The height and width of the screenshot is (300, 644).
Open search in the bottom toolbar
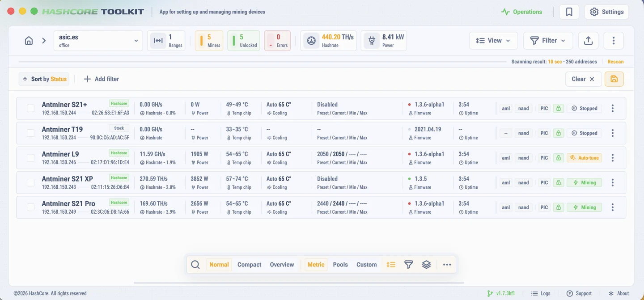[x=195, y=265]
